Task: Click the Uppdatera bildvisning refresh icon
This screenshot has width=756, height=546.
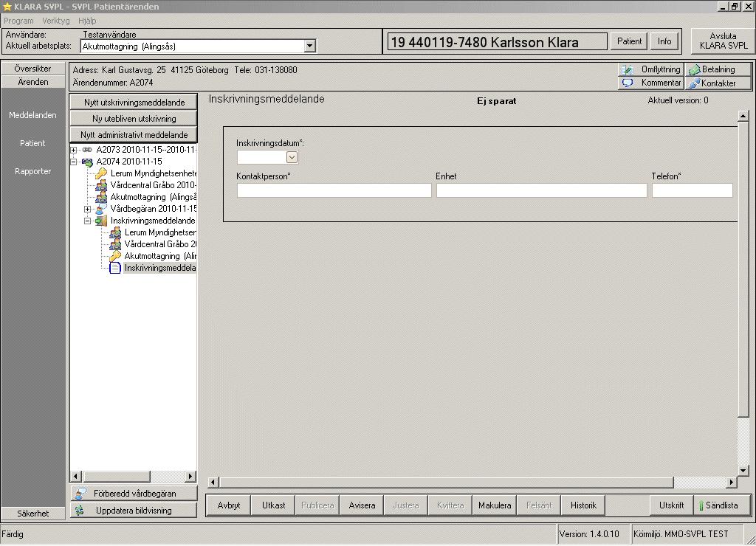Action: pyautogui.click(x=80, y=511)
